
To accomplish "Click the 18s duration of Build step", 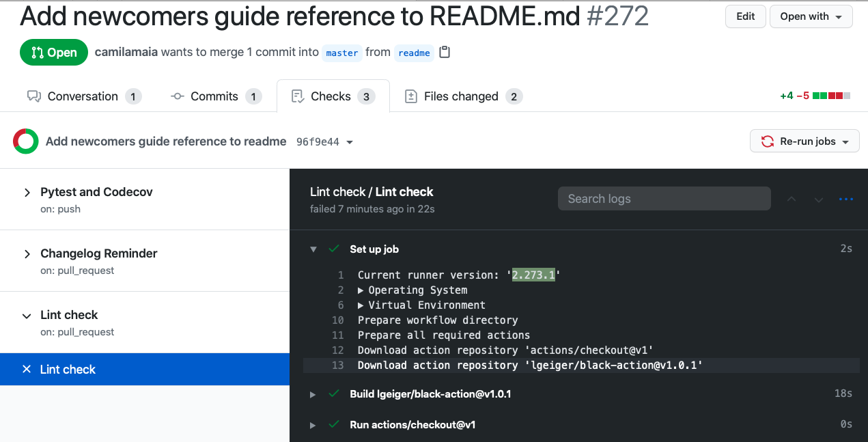I will [843, 393].
